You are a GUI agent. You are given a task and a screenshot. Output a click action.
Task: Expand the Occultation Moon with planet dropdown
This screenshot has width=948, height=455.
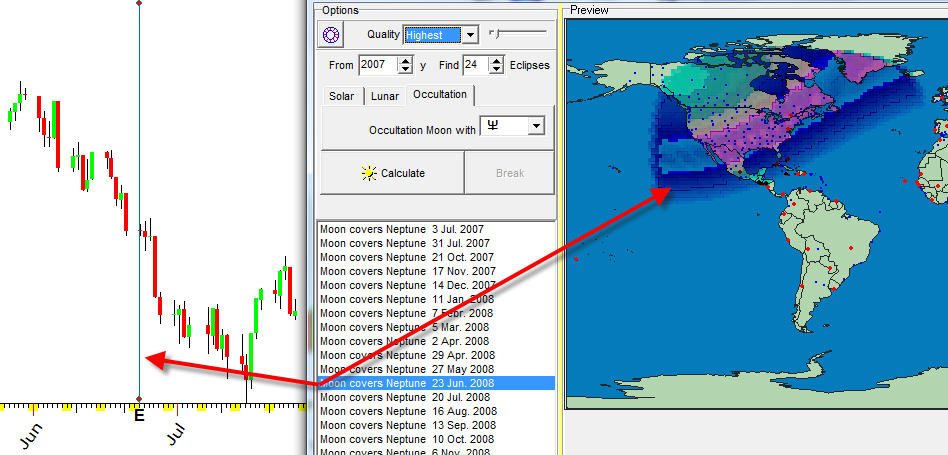[x=536, y=126]
